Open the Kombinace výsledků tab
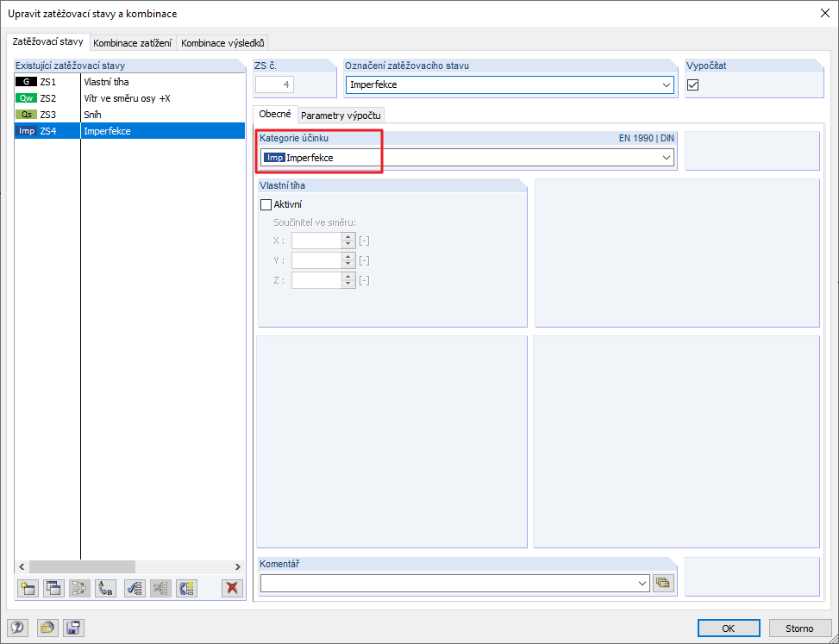Viewport: 839px width, 644px height. 222,43
